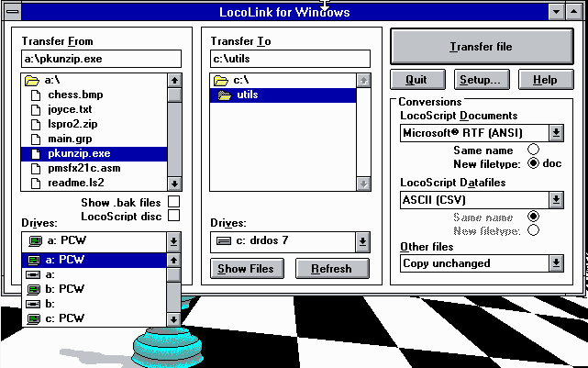Choose the b: PCW drive in dropdown list
This screenshot has width=588, height=368.
click(x=64, y=288)
